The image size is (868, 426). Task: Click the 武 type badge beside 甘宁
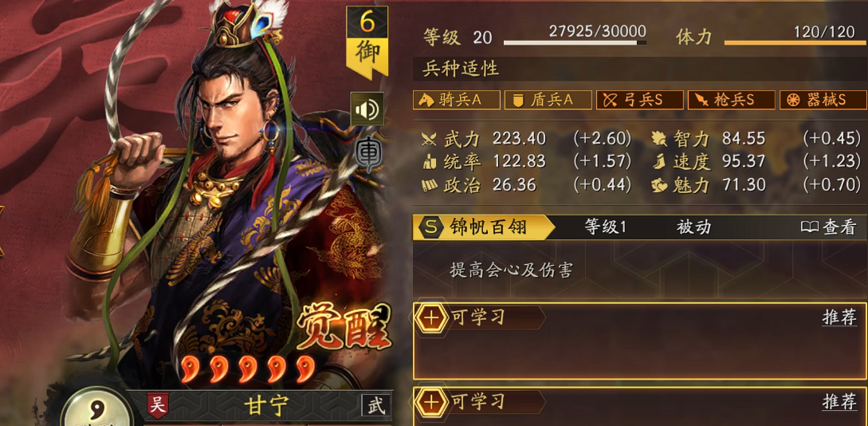[x=376, y=405]
